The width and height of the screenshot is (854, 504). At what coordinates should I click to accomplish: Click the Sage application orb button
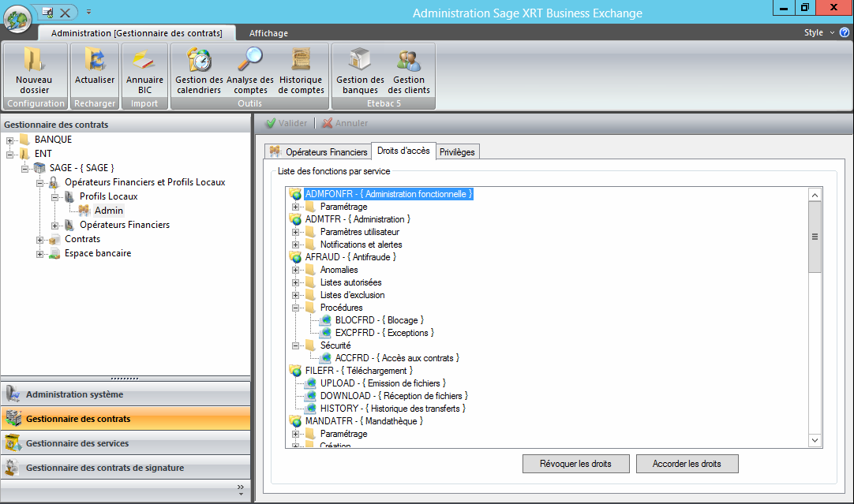tap(17, 18)
